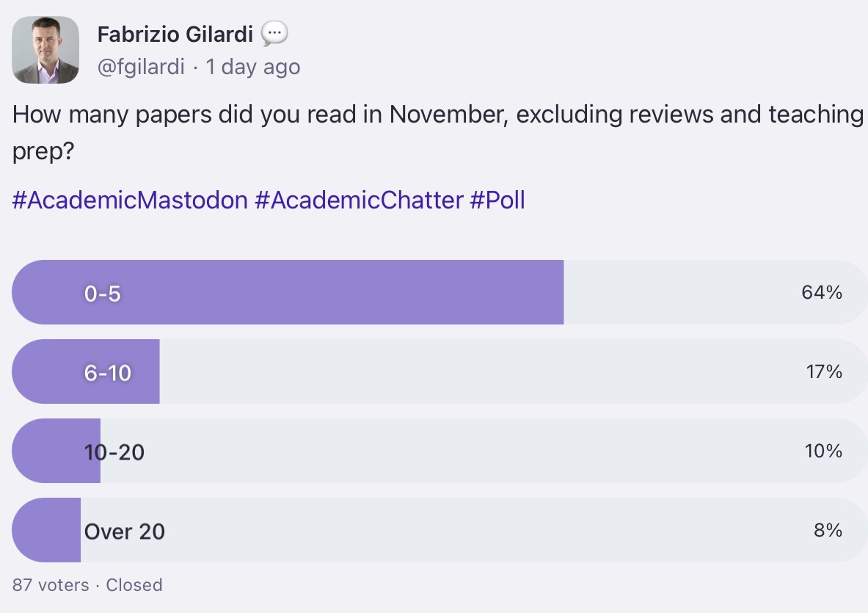Pick the '10-20' poll option label
The width and height of the screenshot is (868, 613).
tap(114, 452)
